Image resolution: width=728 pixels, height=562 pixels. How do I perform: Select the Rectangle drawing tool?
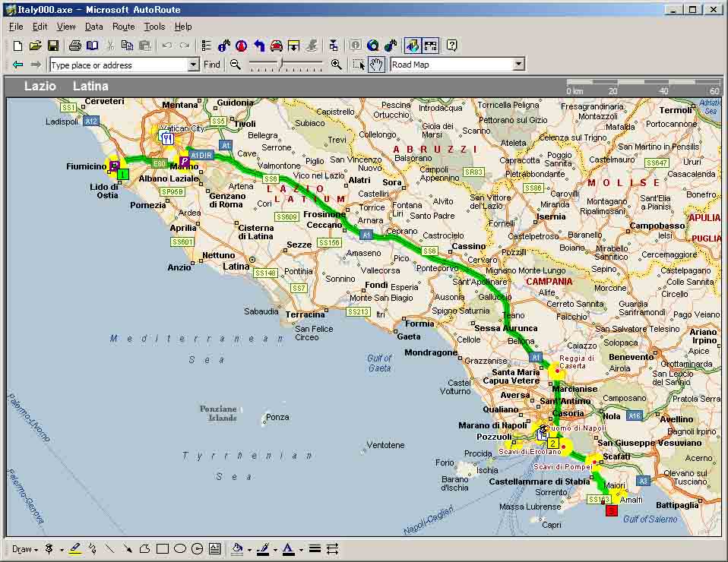pos(163,549)
